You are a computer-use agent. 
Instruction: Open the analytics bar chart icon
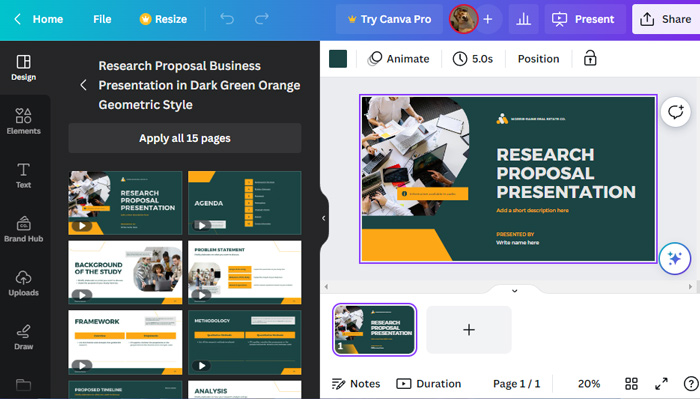coord(523,19)
